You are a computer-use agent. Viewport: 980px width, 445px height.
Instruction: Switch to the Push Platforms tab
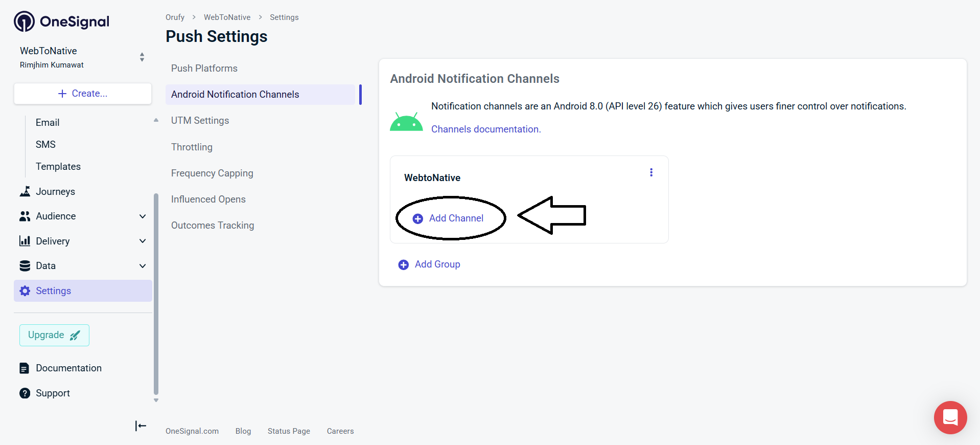tap(204, 69)
